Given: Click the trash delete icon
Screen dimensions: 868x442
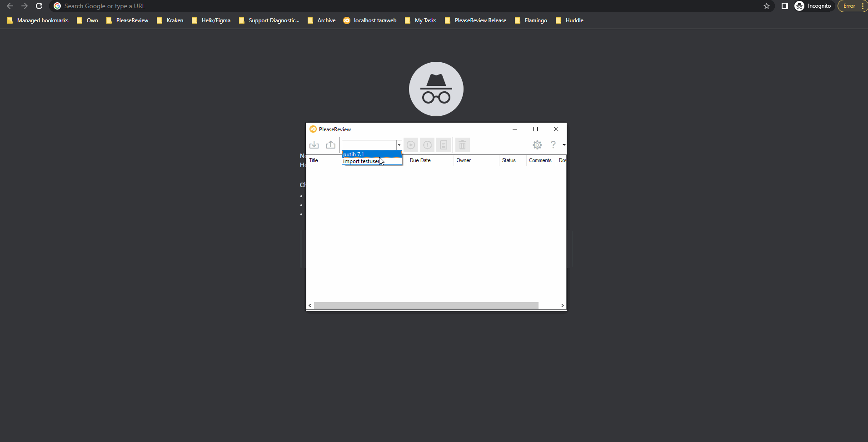Looking at the screenshot, I should 462,145.
